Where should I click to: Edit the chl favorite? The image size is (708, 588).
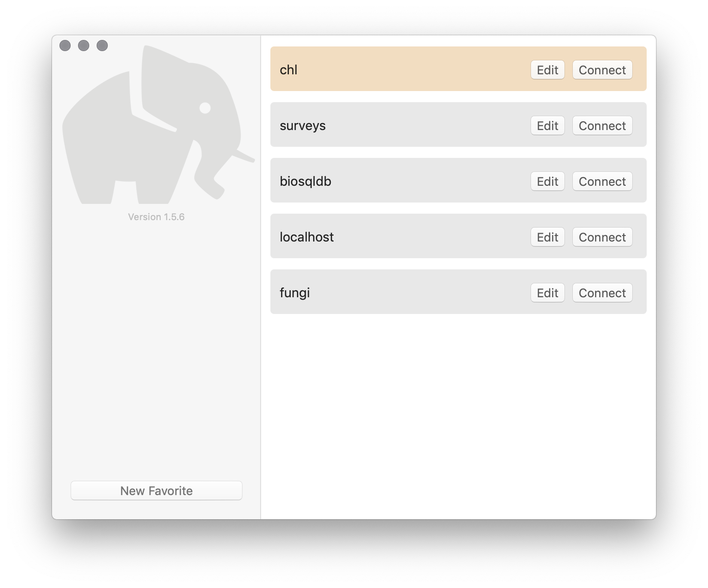click(547, 70)
